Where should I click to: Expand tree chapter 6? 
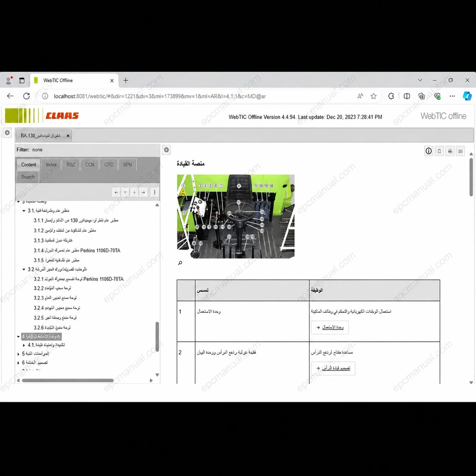(19, 363)
